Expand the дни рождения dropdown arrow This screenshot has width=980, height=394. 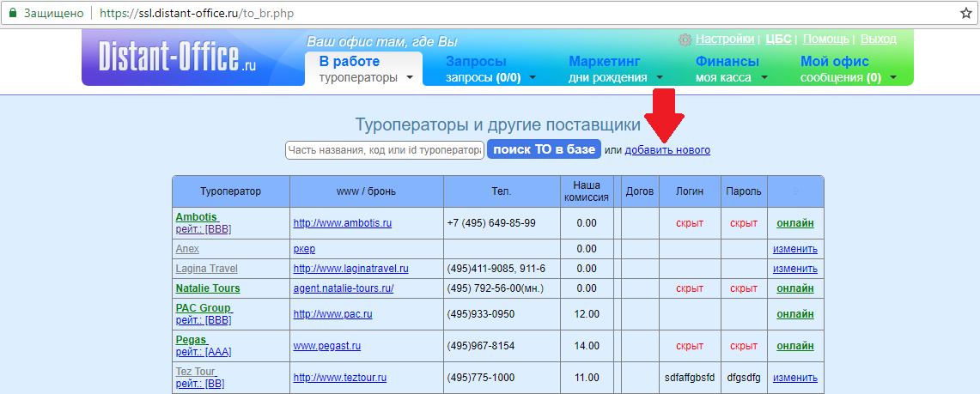tap(660, 78)
